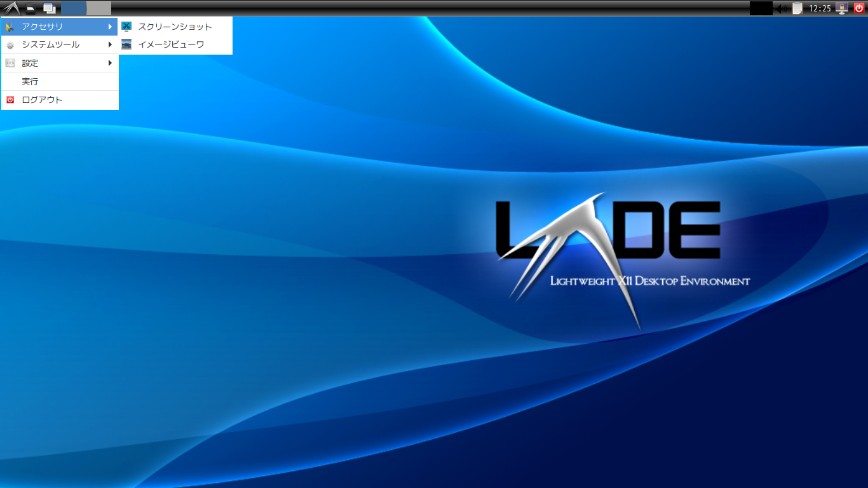Select the アクセサリ menu entry

tap(60, 27)
